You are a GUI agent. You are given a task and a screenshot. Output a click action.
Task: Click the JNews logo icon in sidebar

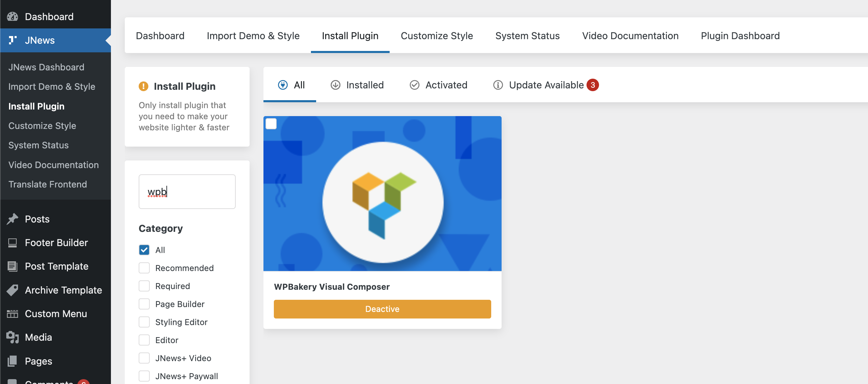tap(12, 40)
